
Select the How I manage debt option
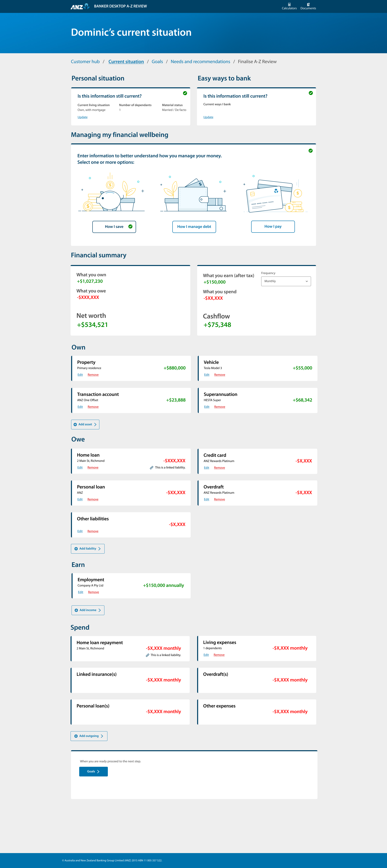(194, 226)
